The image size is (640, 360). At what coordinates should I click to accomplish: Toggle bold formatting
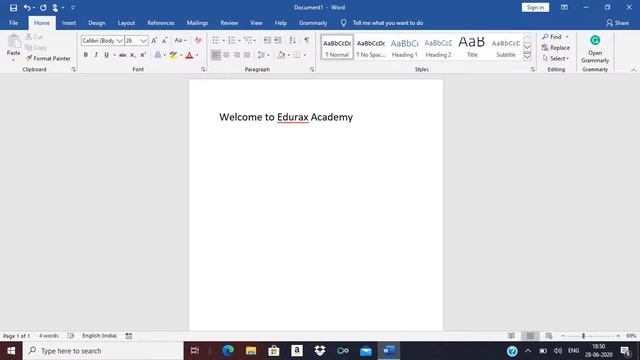86,55
